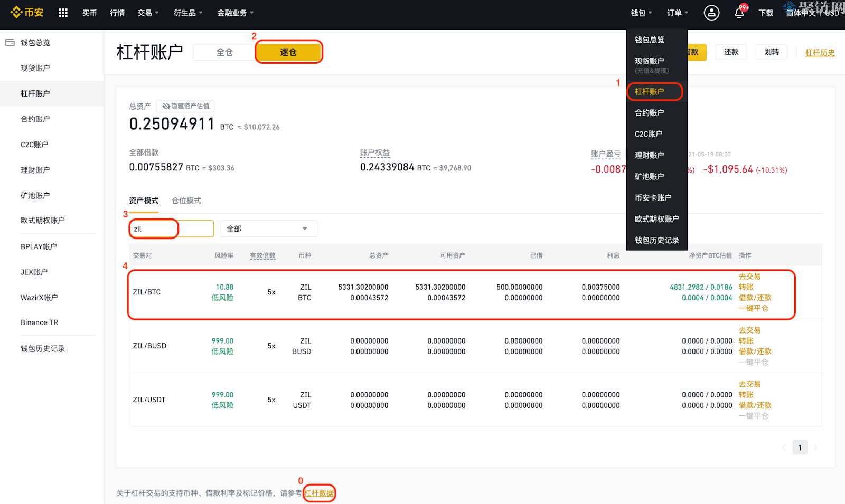The width and height of the screenshot is (845, 504).
Task: Toggle hide asset valuation eye button
Action: coord(185,106)
